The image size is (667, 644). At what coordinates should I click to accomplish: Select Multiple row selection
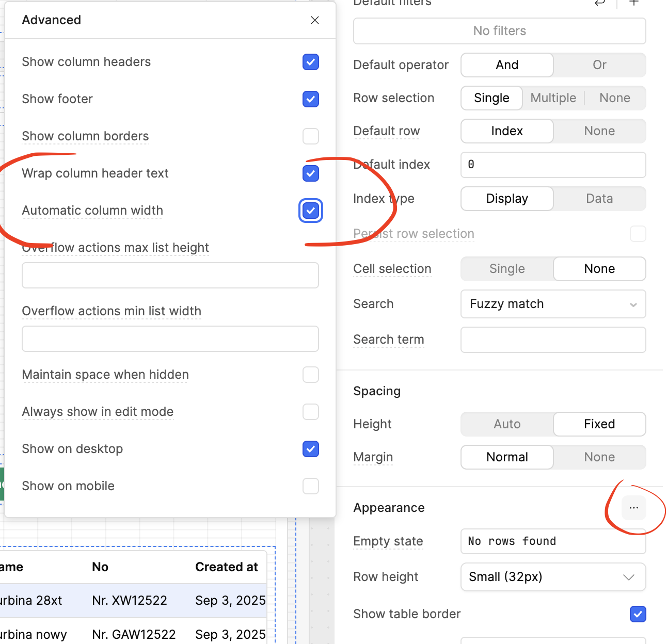[553, 98]
